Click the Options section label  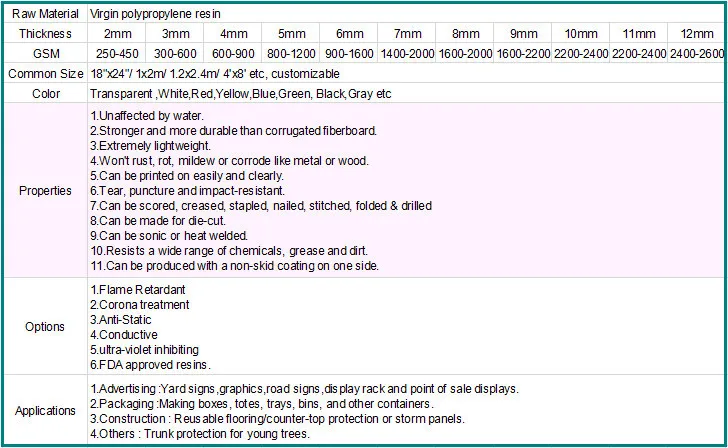tap(45, 327)
